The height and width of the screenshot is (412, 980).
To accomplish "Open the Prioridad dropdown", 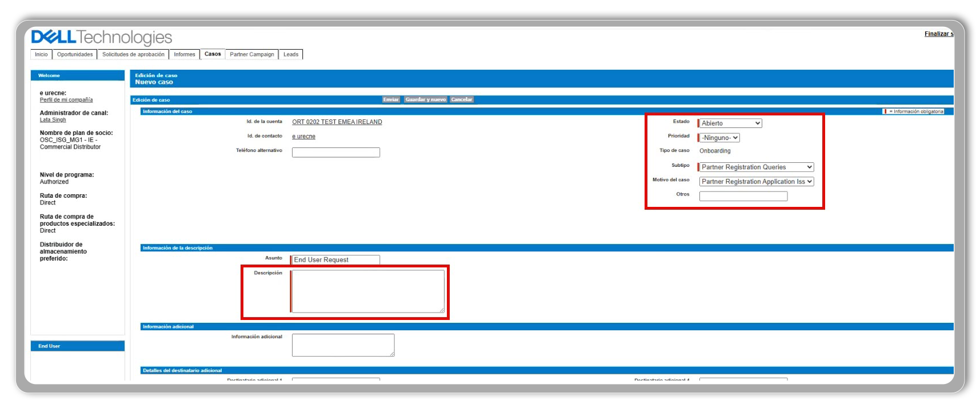I will tap(719, 138).
